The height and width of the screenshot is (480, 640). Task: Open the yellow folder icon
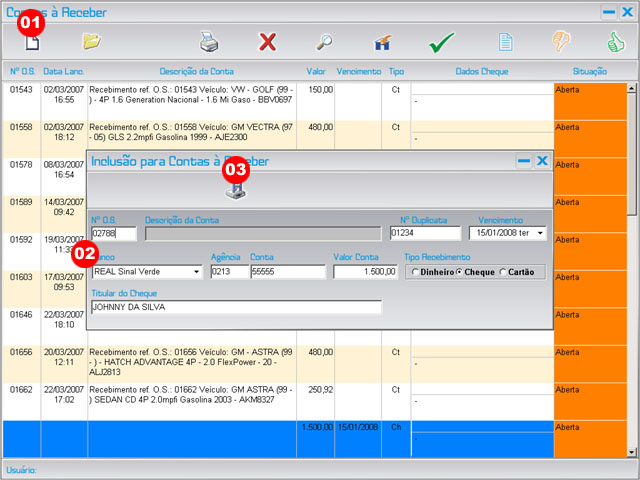click(x=92, y=42)
